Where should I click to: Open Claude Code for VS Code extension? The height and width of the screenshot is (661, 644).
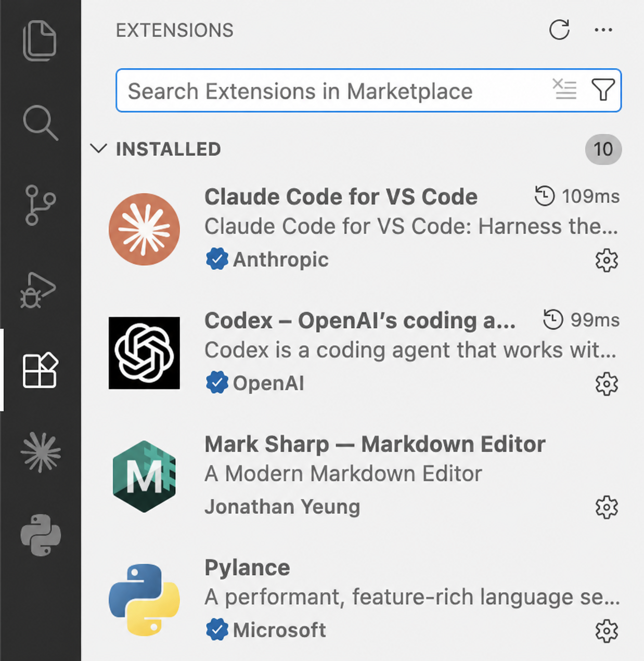click(363, 229)
